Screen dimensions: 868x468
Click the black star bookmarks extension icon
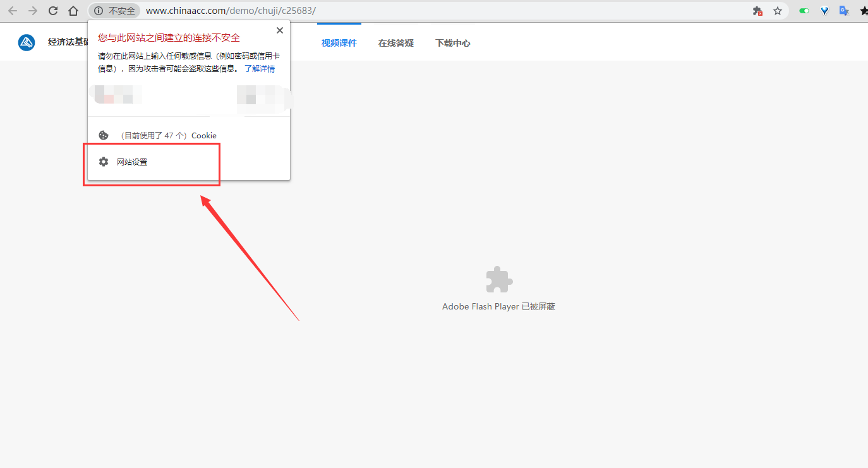click(864, 11)
